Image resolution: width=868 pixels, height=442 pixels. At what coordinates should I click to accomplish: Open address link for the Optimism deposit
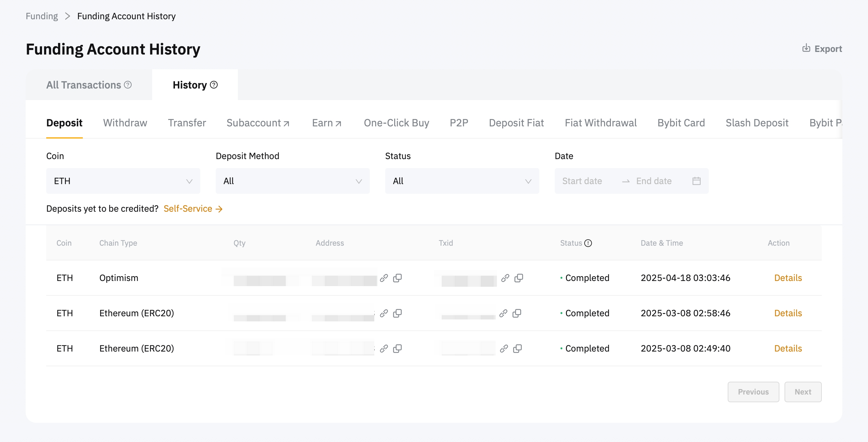coord(384,278)
